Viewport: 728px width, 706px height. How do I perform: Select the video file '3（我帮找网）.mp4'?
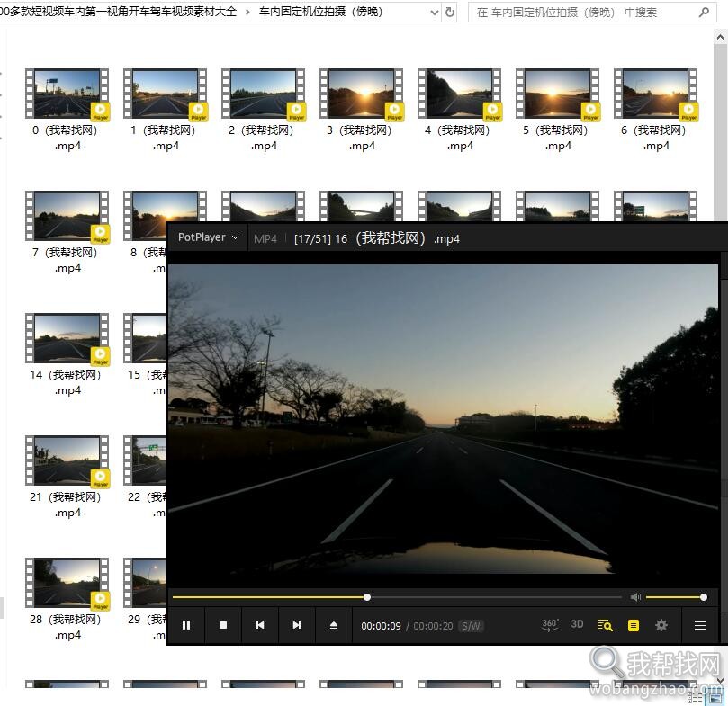[361, 110]
